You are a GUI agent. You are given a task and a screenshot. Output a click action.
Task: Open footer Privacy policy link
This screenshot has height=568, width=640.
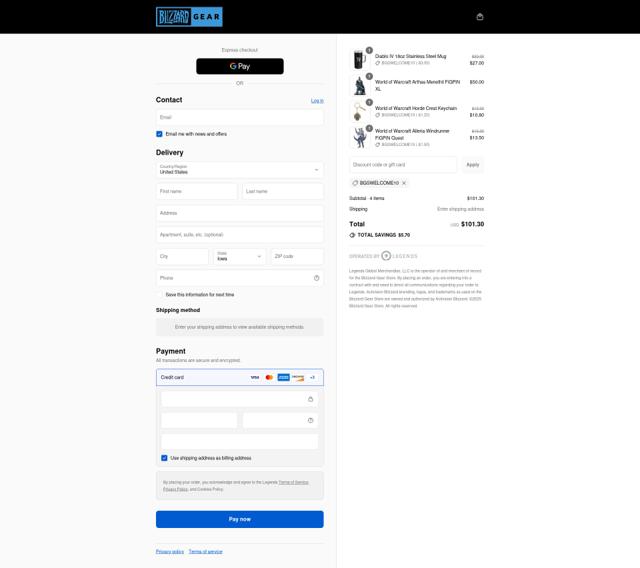170,552
